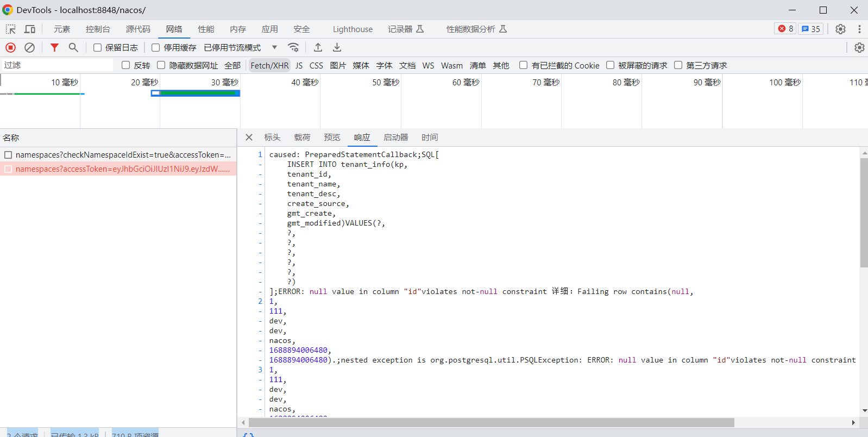Filter requests by CSS type
868x437 pixels.
coord(316,65)
